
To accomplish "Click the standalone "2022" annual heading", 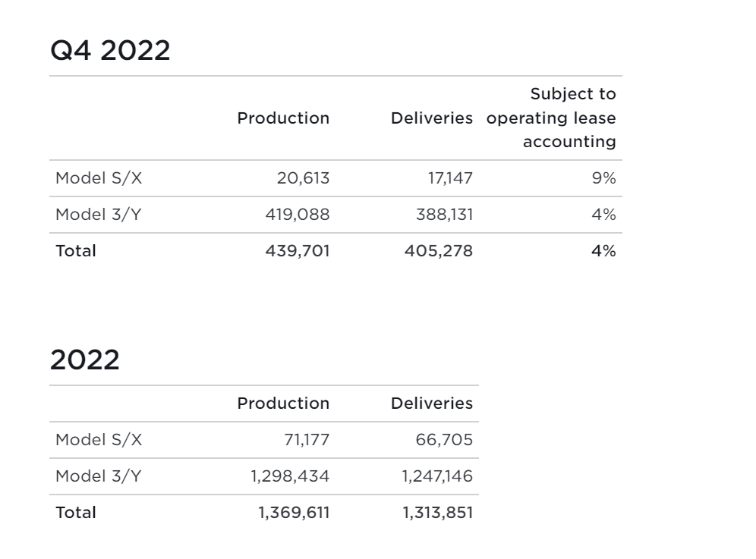I will [85, 360].
